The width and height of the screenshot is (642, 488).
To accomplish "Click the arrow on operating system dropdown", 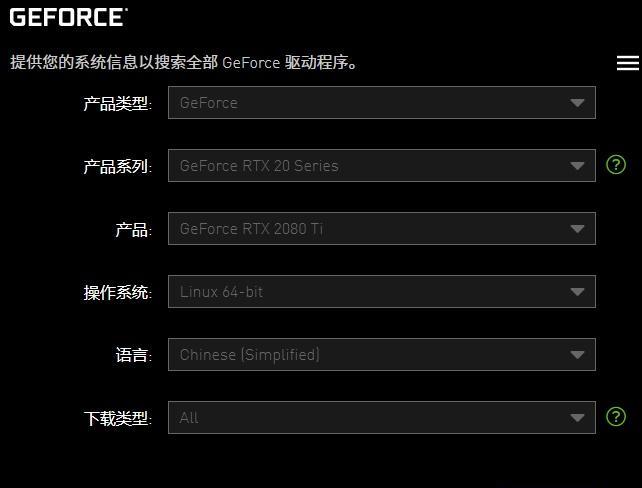I will coord(577,292).
